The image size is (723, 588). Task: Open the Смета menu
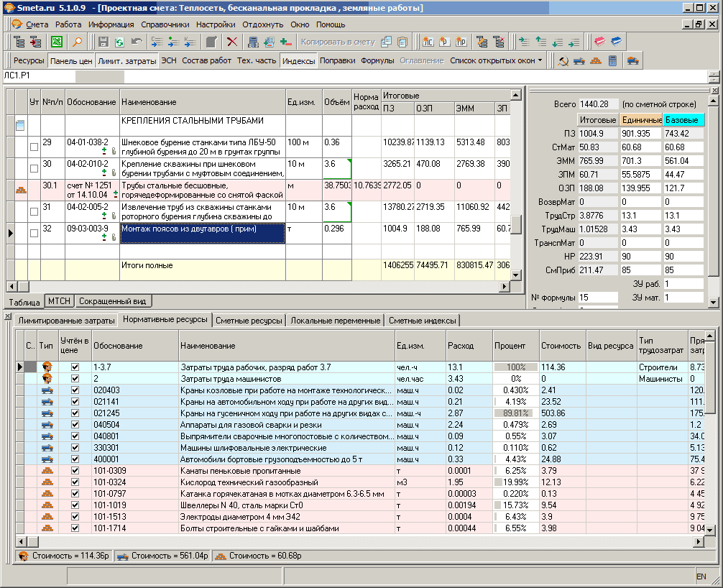(x=37, y=24)
